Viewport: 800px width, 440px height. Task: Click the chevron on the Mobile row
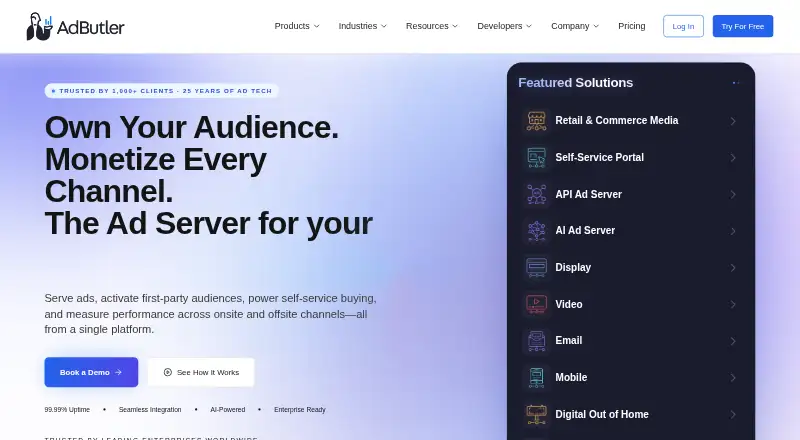(x=733, y=378)
